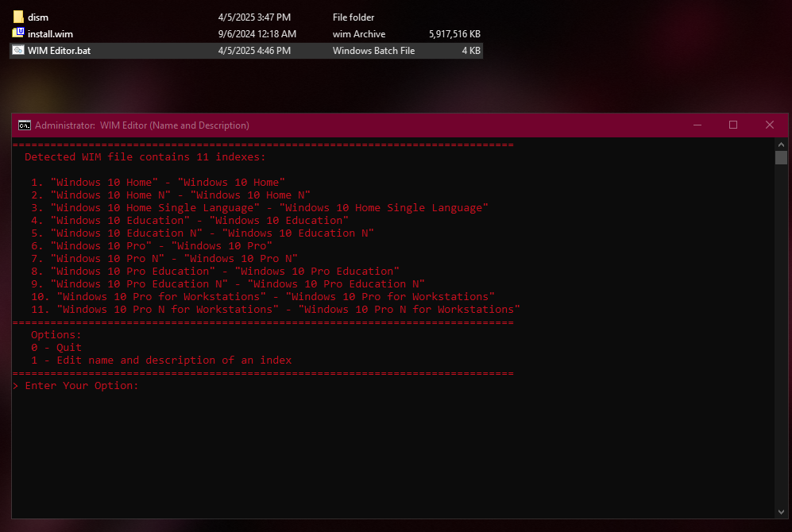Screen dimensions: 792x532
Task: Click the 4/5/2025 3:47 PM date cell
Action: pos(254,17)
